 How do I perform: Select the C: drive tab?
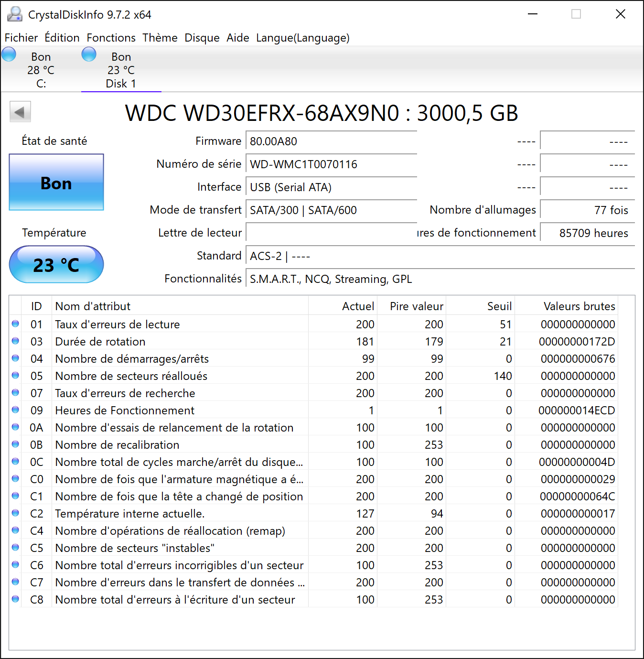tap(41, 70)
